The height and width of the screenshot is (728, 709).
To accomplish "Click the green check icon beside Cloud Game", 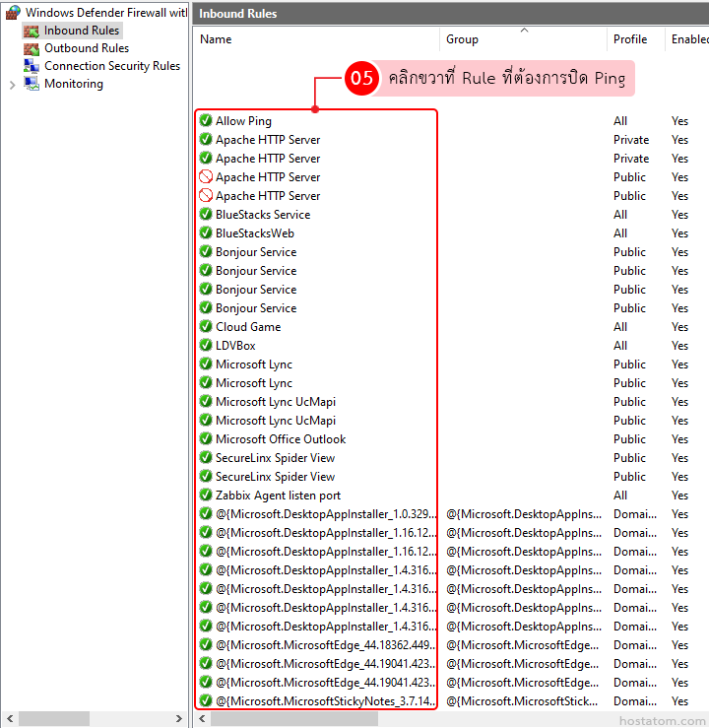I will coord(206,327).
